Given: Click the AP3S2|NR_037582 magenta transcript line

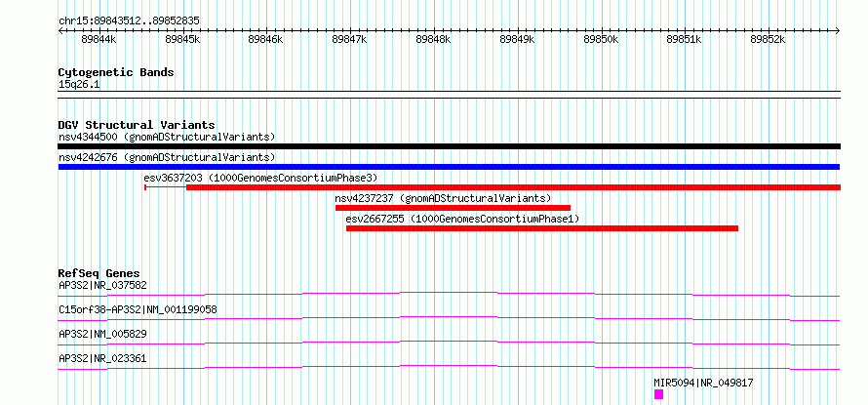Looking at the screenshot, I should 449,294.
